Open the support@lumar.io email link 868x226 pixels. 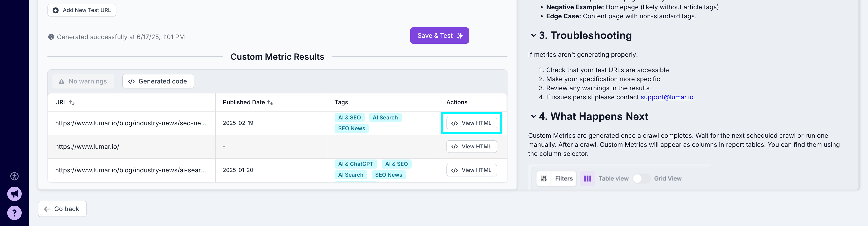point(667,97)
